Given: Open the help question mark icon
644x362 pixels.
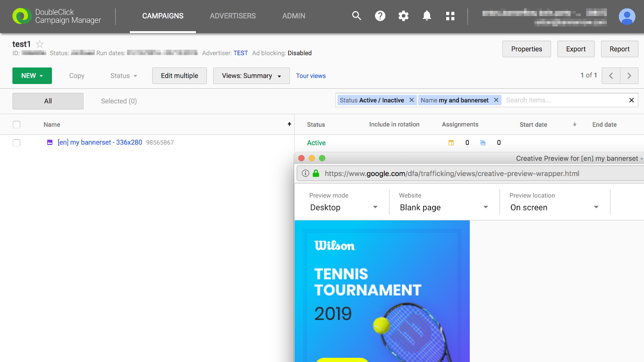Looking at the screenshot, I should (x=380, y=16).
